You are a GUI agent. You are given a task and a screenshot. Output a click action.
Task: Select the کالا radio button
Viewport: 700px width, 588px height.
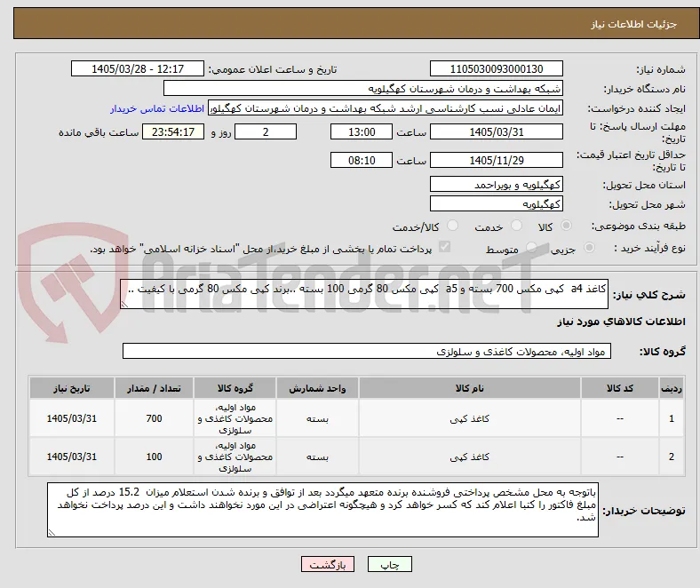(x=566, y=226)
